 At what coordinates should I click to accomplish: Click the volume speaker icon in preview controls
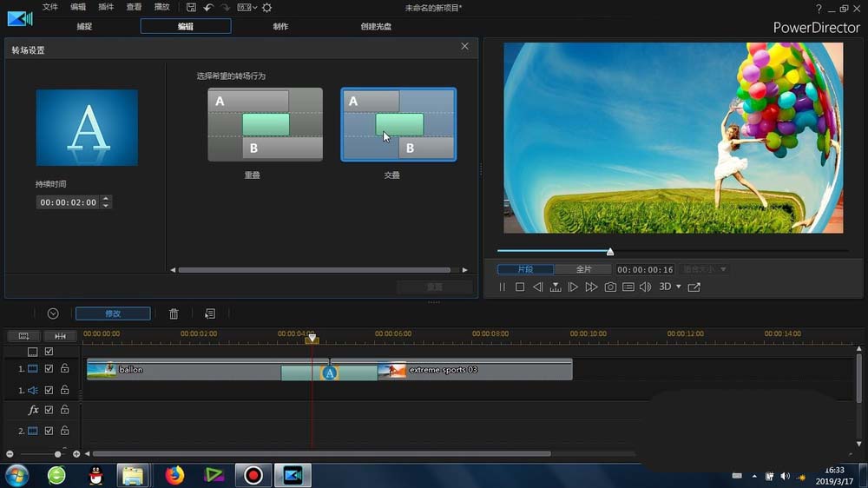pos(646,287)
